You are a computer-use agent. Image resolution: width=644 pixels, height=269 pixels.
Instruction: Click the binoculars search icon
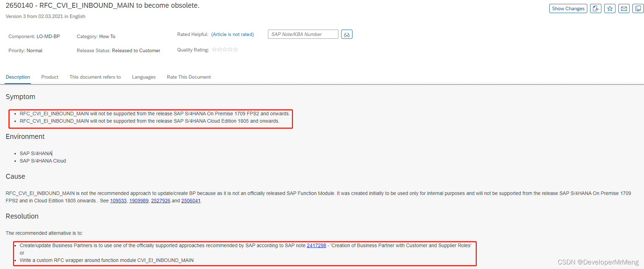point(347,34)
